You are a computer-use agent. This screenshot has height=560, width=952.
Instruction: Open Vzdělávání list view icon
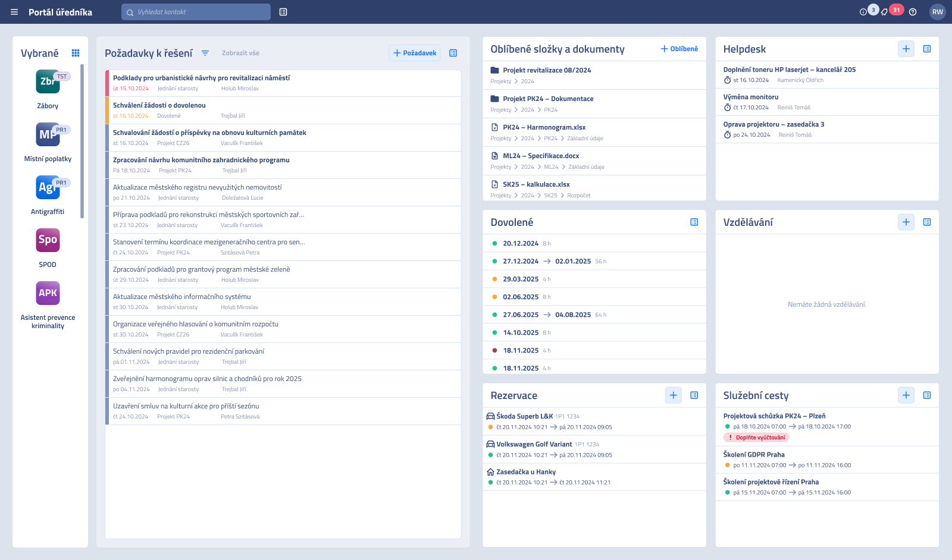pyautogui.click(x=927, y=222)
